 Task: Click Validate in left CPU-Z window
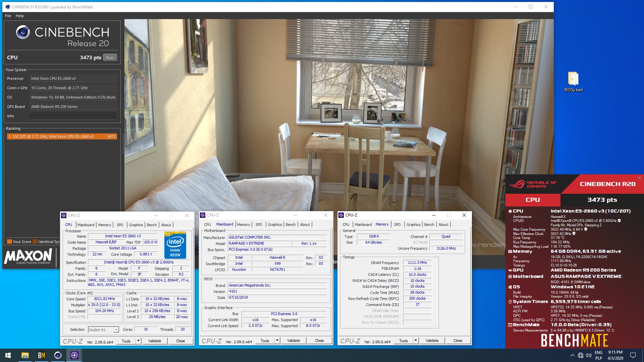click(155, 341)
